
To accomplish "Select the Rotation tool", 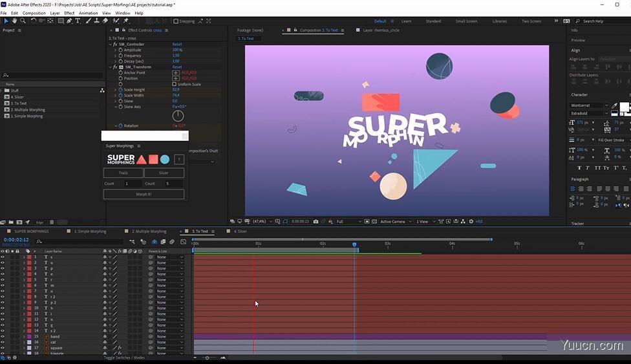I will (34, 21).
